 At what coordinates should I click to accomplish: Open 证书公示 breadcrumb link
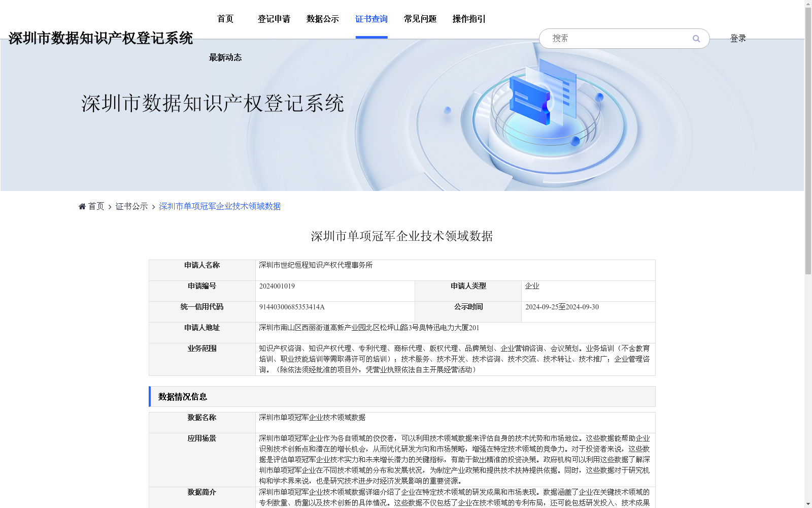tap(131, 206)
